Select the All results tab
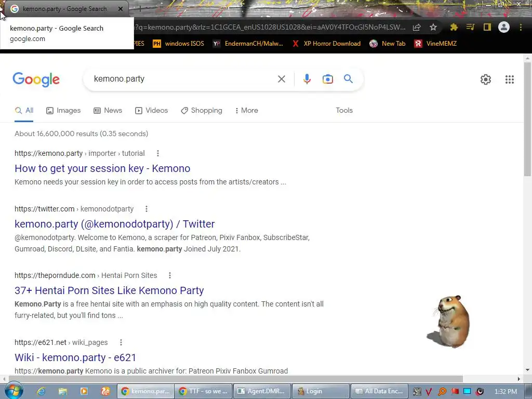This screenshot has height=399, width=532. 24,110
